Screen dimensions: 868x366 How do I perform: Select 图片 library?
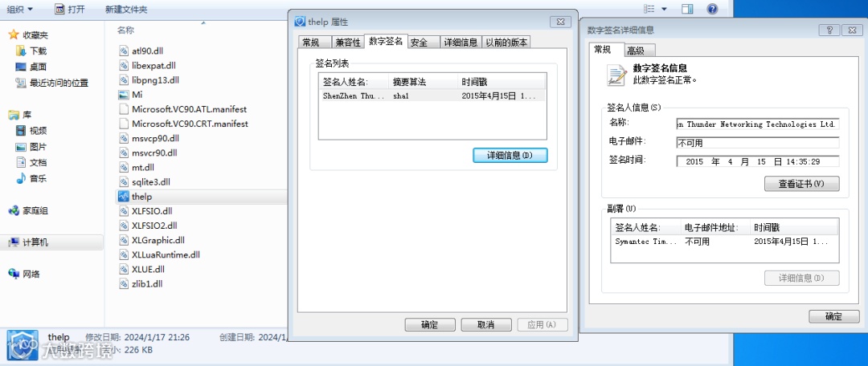pos(31,147)
